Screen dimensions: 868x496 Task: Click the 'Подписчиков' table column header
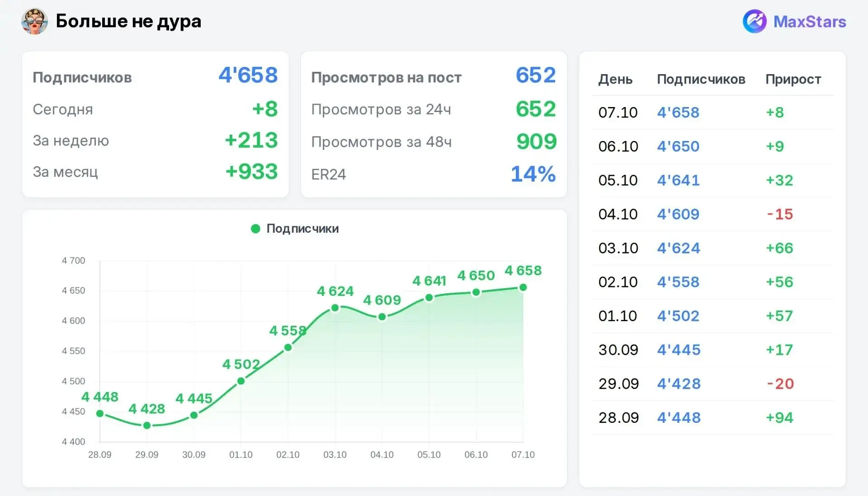pyautogui.click(x=701, y=79)
